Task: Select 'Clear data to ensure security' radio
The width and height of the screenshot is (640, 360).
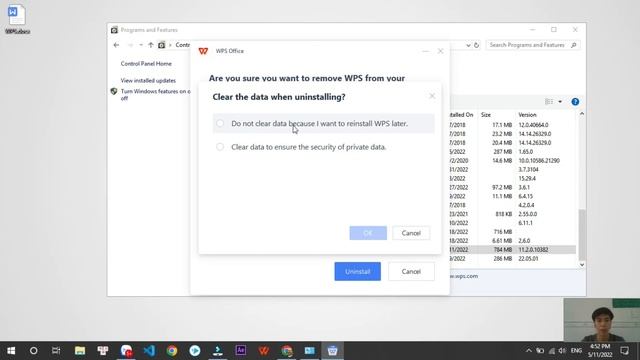Action: coord(220,147)
